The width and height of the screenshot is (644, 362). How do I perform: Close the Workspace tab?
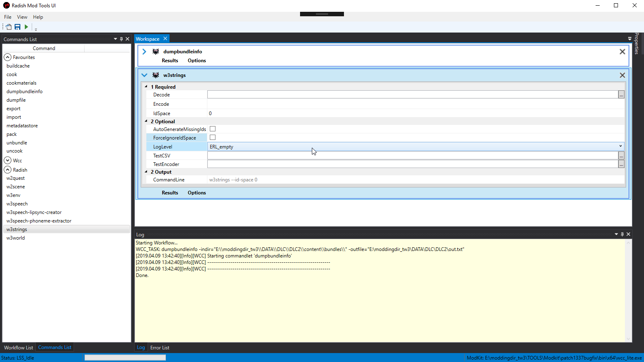(x=165, y=39)
